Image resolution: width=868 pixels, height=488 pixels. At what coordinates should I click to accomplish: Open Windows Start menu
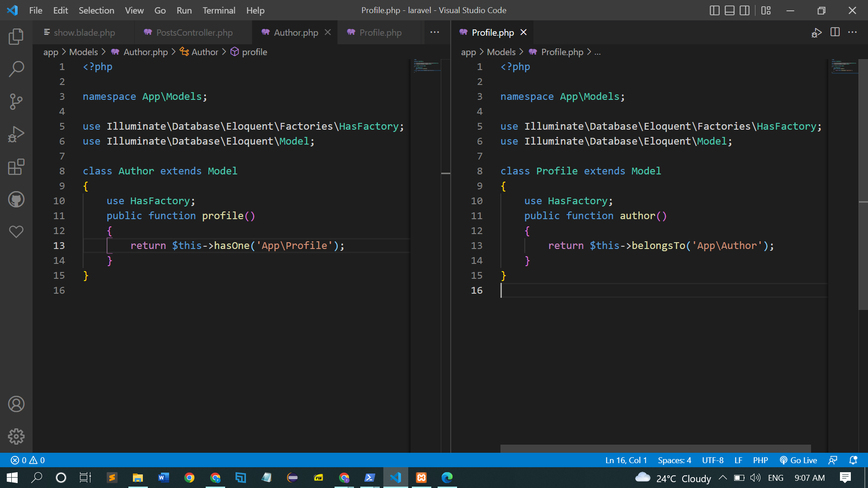click(x=12, y=478)
